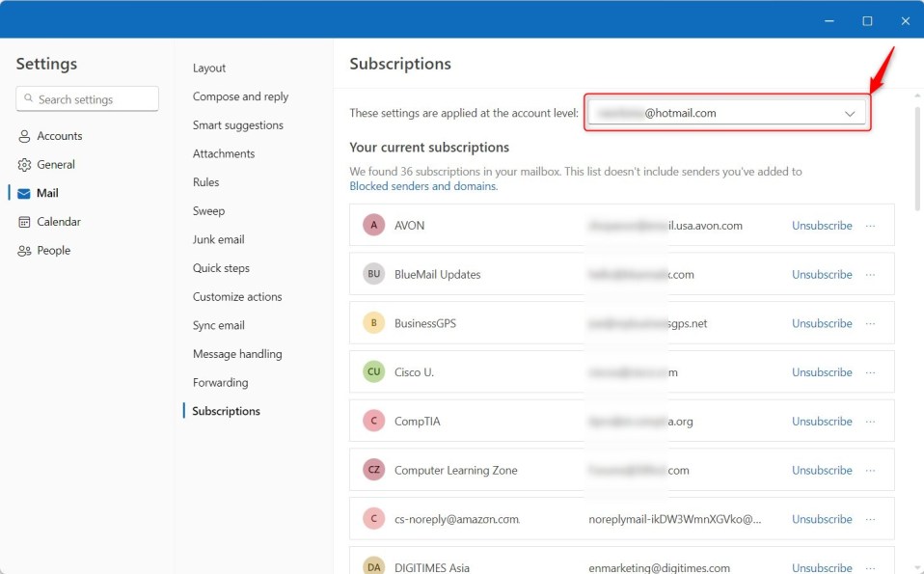Open Attachments settings
This screenshot has height=574, width=924.
tap(224, 153)
